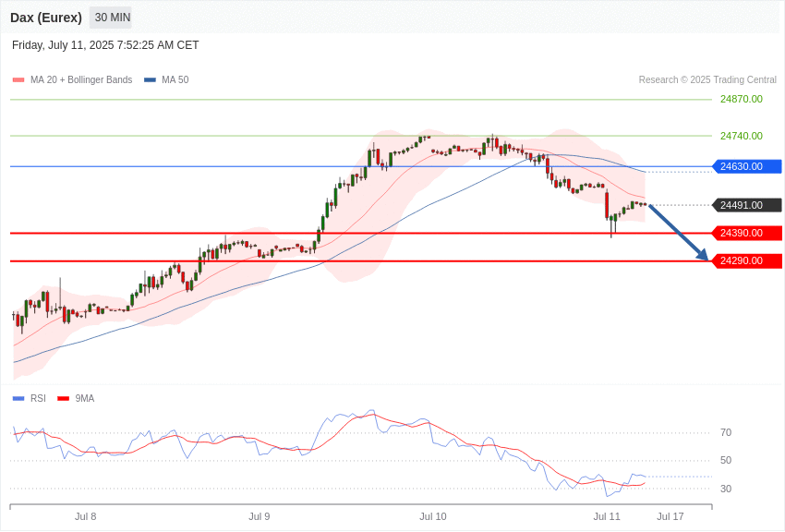Click the Jul 10 date axis label

coord(433,516)
